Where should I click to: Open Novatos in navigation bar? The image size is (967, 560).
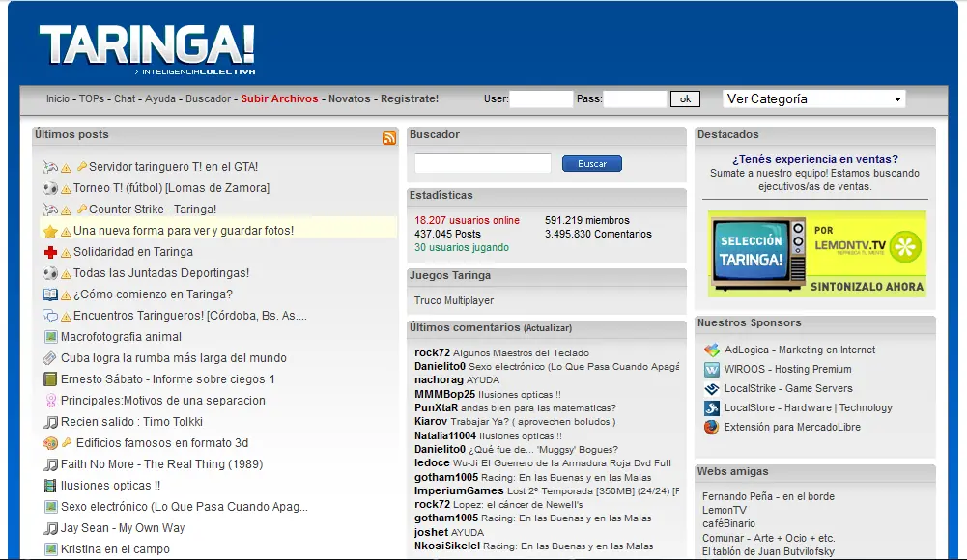[x=349, y=98]
